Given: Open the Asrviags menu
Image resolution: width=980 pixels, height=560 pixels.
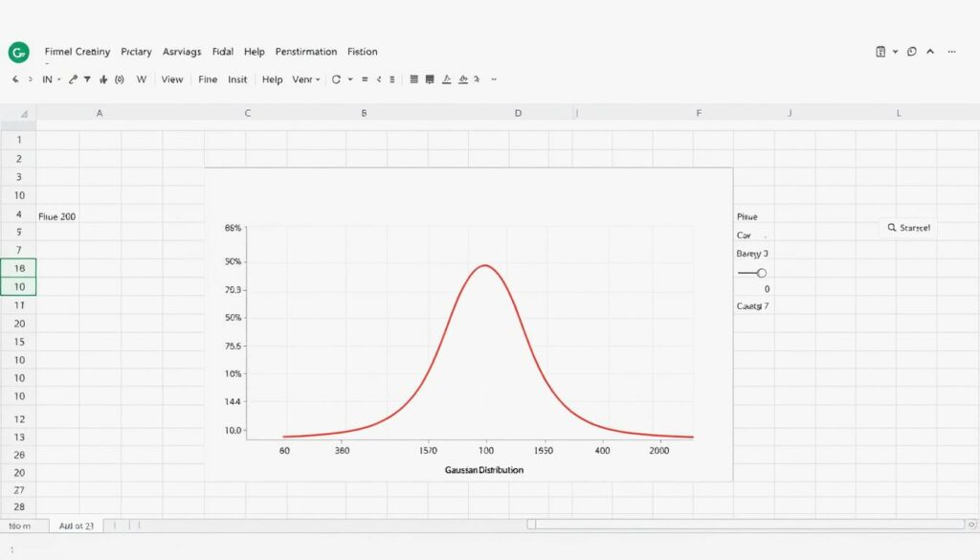Looking at the screenshot, I should pos(182,52).
